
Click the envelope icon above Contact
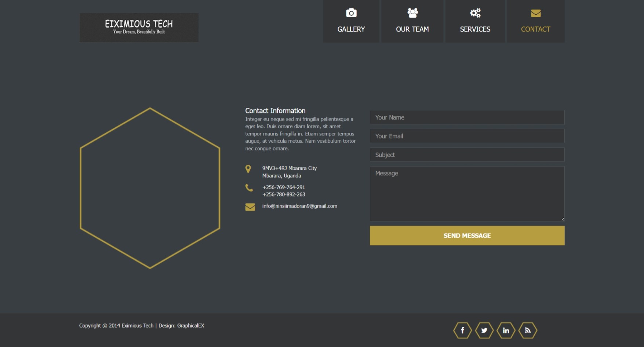[535, 13]
